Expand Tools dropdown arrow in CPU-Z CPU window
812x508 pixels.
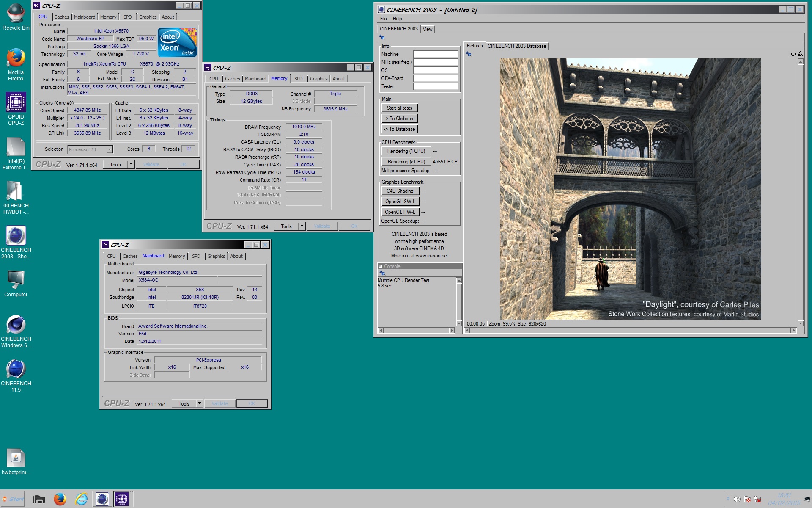pos(131,164)
